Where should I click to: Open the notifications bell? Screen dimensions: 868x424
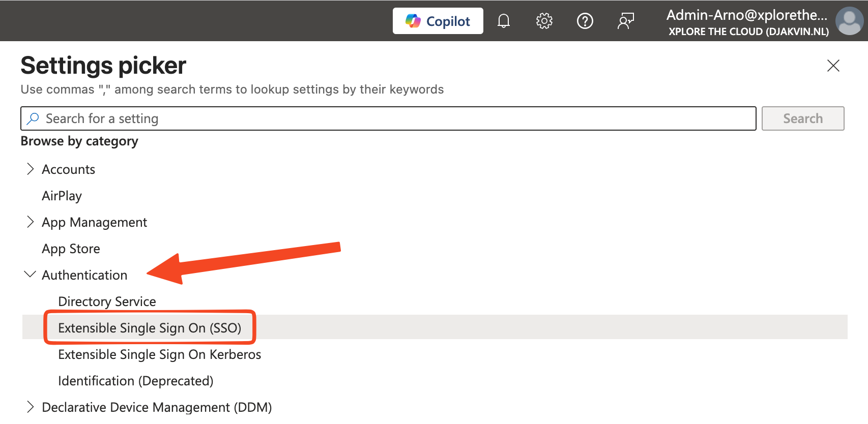pyautogui.click(x=503, y=21)
